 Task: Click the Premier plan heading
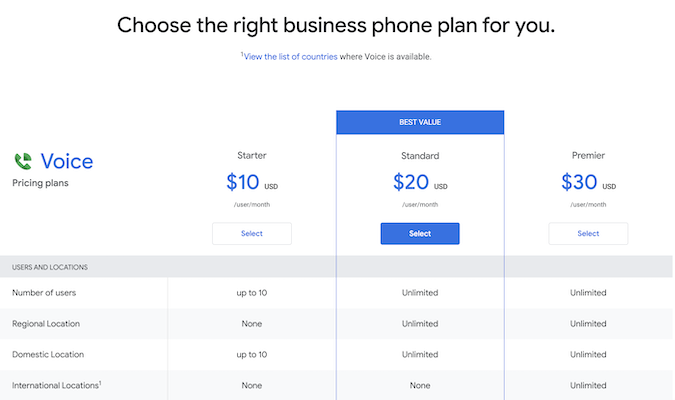[588, 155]
